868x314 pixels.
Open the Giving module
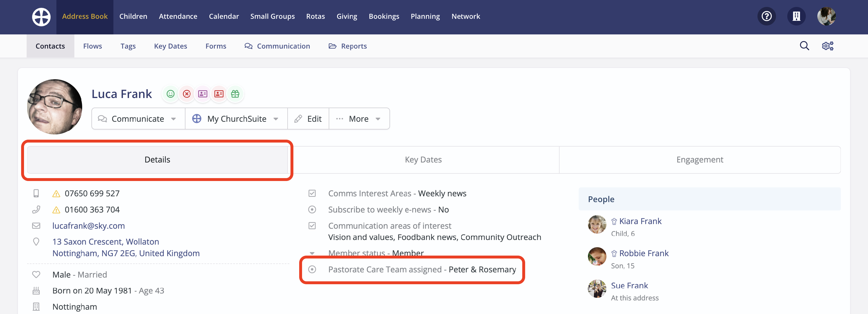click(347, 16)
